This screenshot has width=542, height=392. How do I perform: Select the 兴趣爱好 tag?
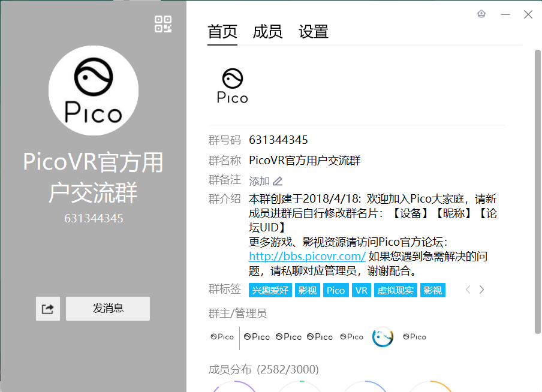coord(270,290)
